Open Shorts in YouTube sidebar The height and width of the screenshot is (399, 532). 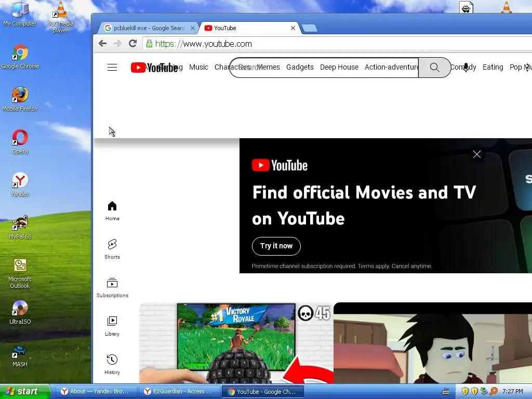click(112, 249)
